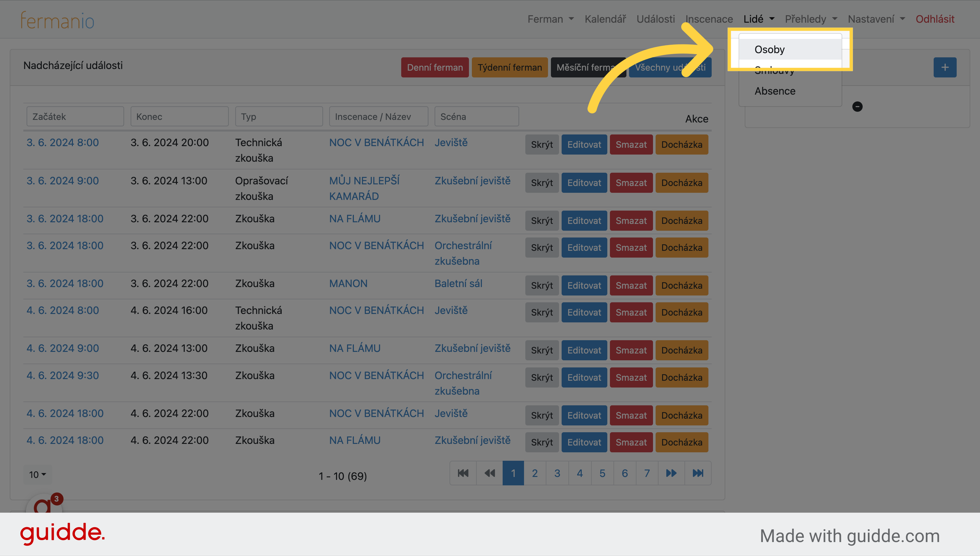Delete the 4. 6. 2024 8:00 event
The height and width of the screenshot is (556, 980).
631,312
